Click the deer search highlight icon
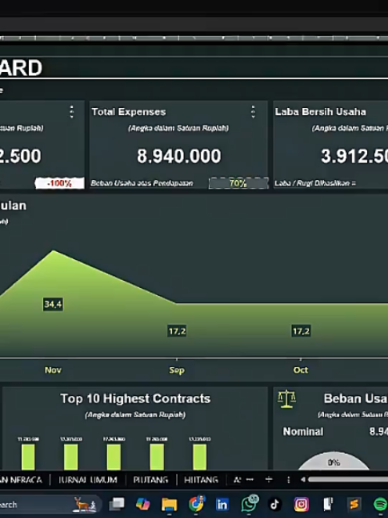The width and height of the screenshot is (388, 518). coord(84,504)
